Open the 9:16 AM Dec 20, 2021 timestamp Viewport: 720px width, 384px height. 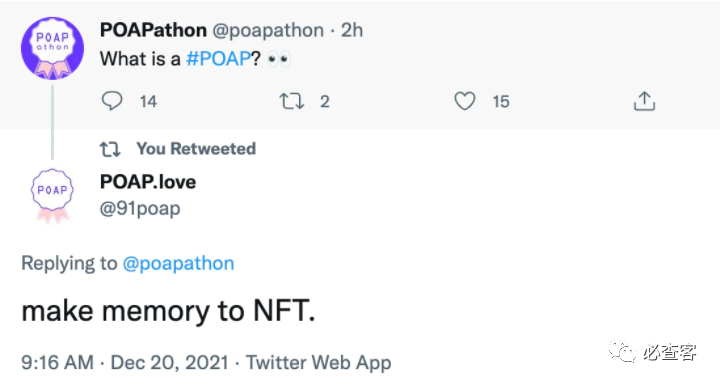pyautogui.click(x=125, y=362)
